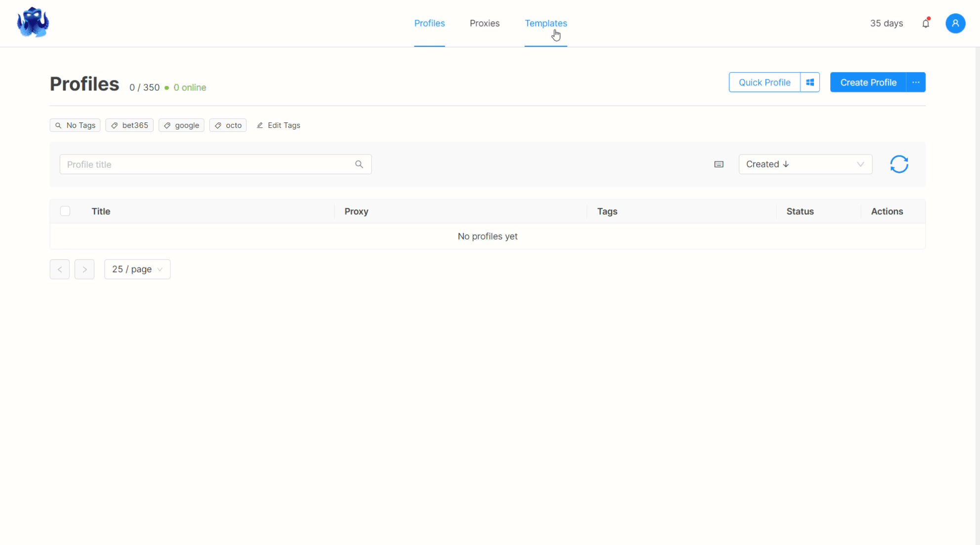The image size is (980, 545).
Task: Click the Actions column header
Action: (x=887, y=211)
